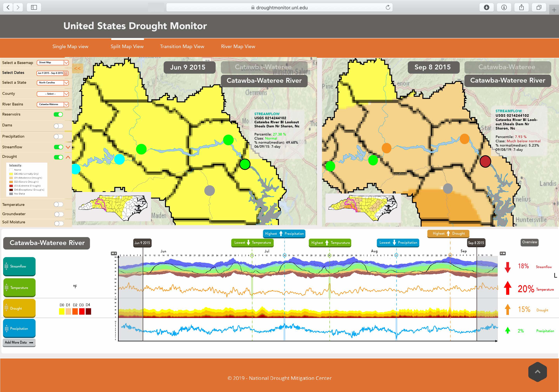Image resolution: width=559 pixels, height=392 pixels.
Task: Click the green up arrow for Precipitation change
Action: (508, 330)
